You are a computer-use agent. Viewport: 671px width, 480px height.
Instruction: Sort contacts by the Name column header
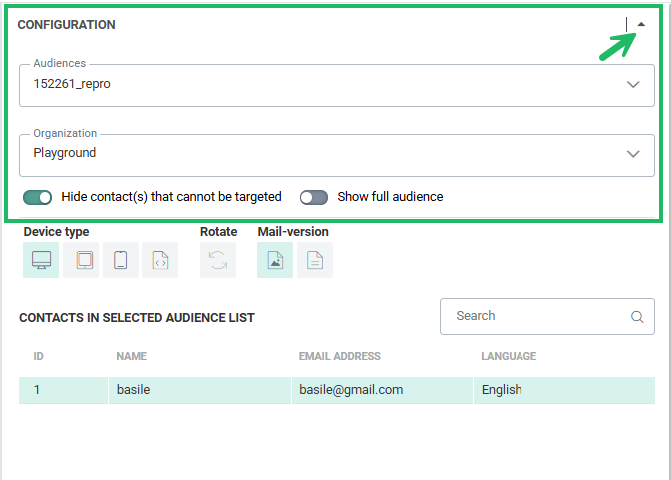pos(132,356)
